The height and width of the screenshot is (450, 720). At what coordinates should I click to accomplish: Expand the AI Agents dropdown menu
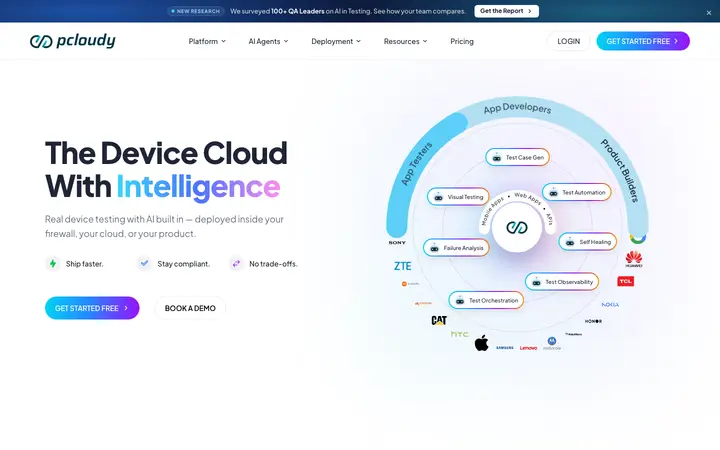269,41
